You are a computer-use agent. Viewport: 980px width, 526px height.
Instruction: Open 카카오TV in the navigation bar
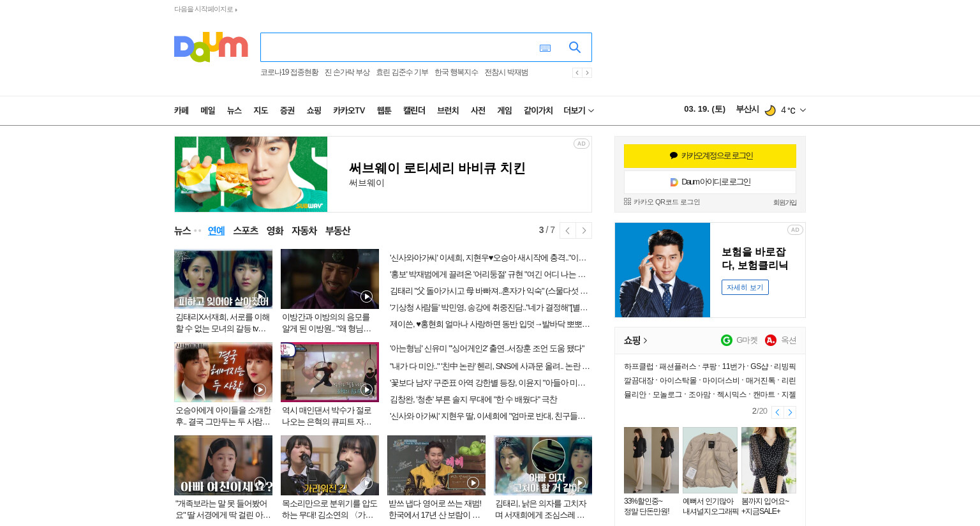pyautogui.click(x=349, y=110)
